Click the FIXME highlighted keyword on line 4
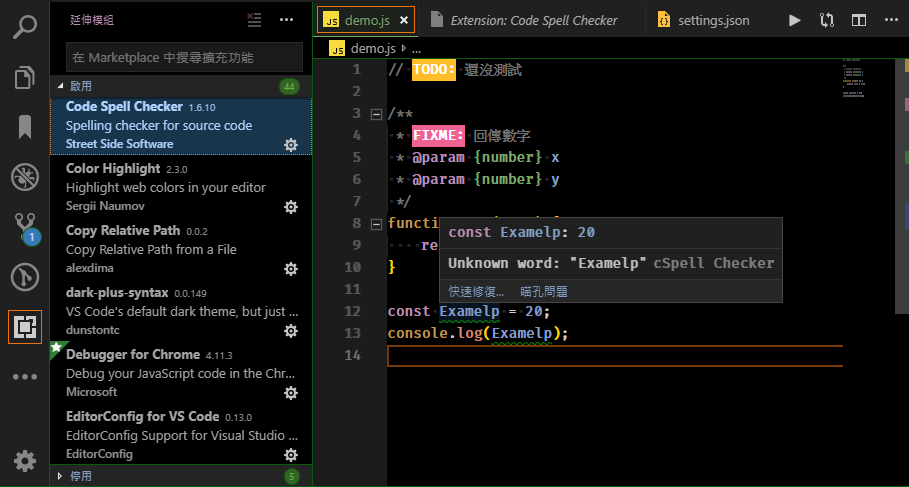The image size is (909, 487). tap(438, 136)
